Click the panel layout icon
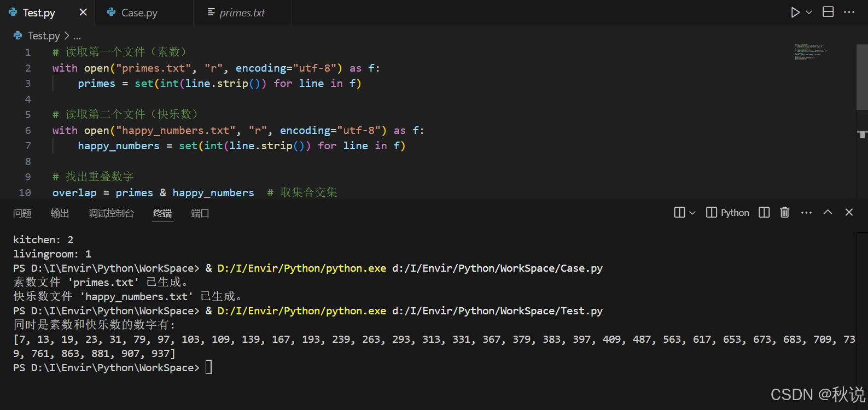 pos(679,213)
